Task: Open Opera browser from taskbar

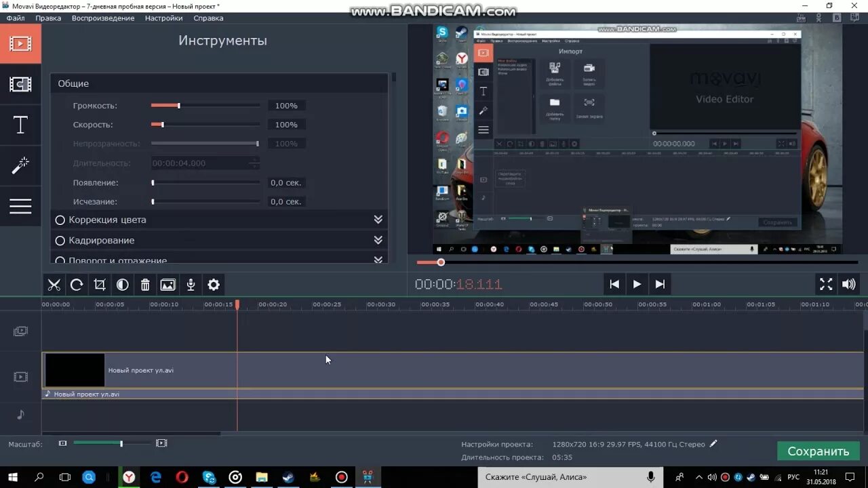Action: [x=182, y=477]
